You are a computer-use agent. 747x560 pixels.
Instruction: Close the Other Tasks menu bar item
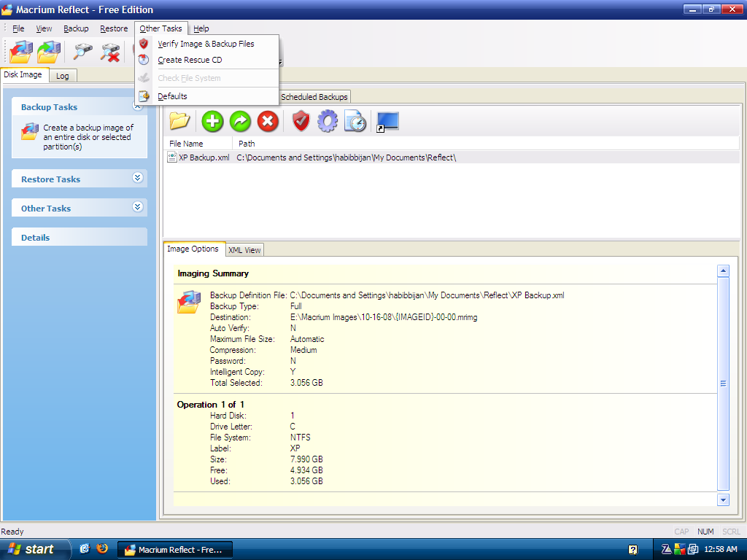(161, 28)
